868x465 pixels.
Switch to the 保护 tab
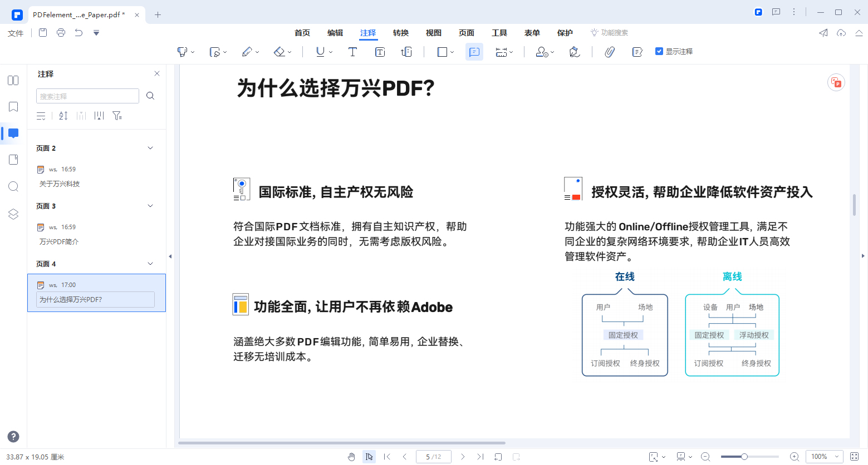[565, 33]
